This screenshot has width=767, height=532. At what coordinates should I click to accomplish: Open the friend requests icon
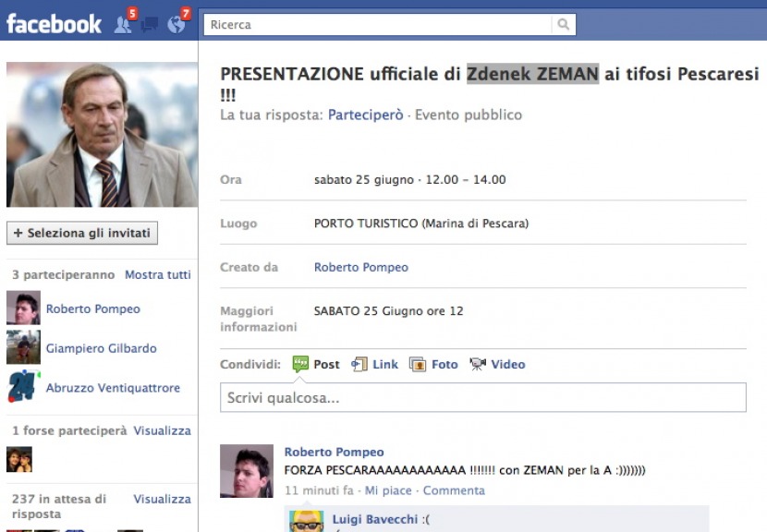(123, 24)
